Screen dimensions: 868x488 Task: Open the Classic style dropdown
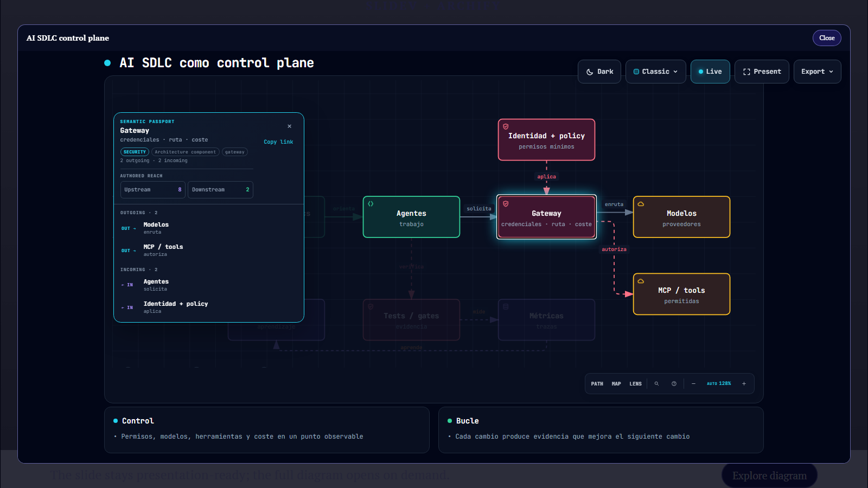click(656, 72)
